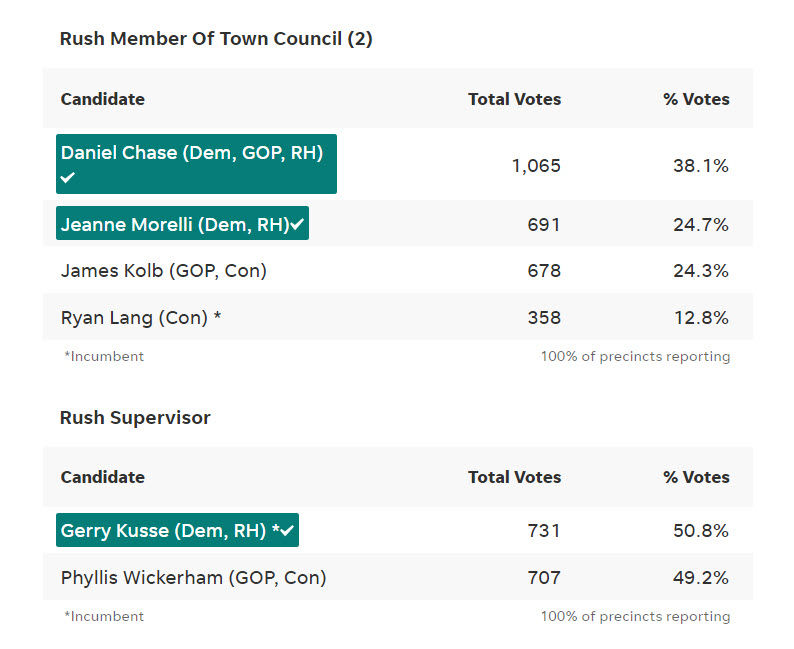Click Total Votes header in Town Council table

[514, 99]
